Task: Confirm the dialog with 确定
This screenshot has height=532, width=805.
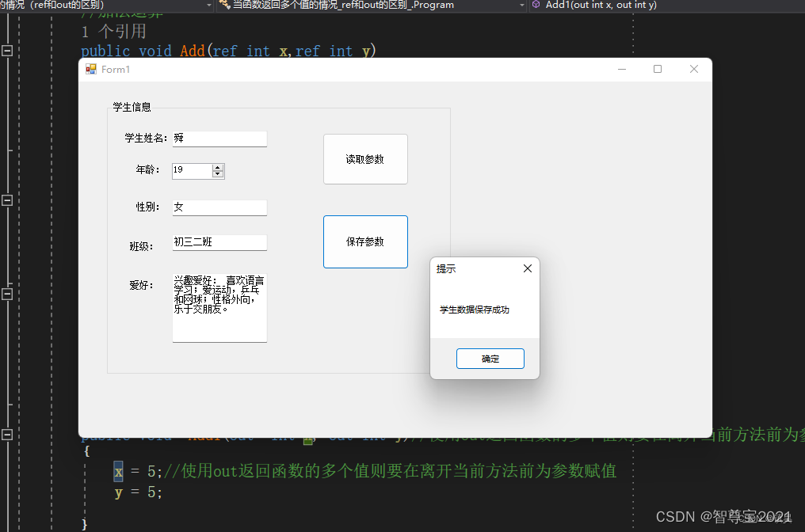Action: (490, 359)
